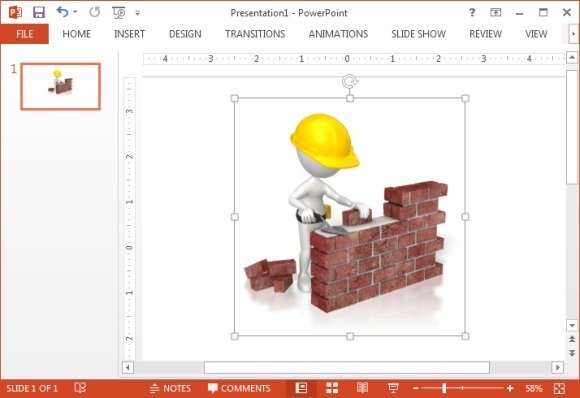The height and width of the screenshot is (398, 580).
Task: Start slideshow from beginning in Quick Access Toolbar
Action: coord(119,13)
